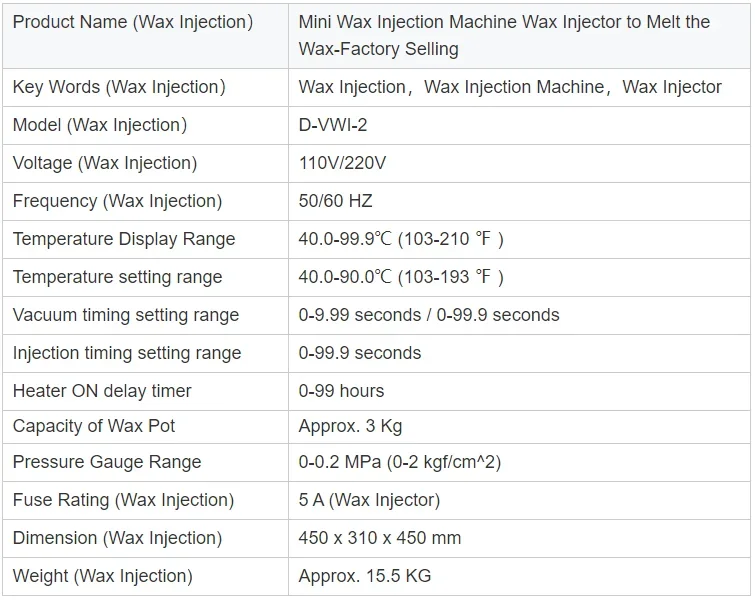This screenshot has width=755, height=600.
Task: Select the "Approx. 15.5 KG" weight value
Action: pos(365,576)
